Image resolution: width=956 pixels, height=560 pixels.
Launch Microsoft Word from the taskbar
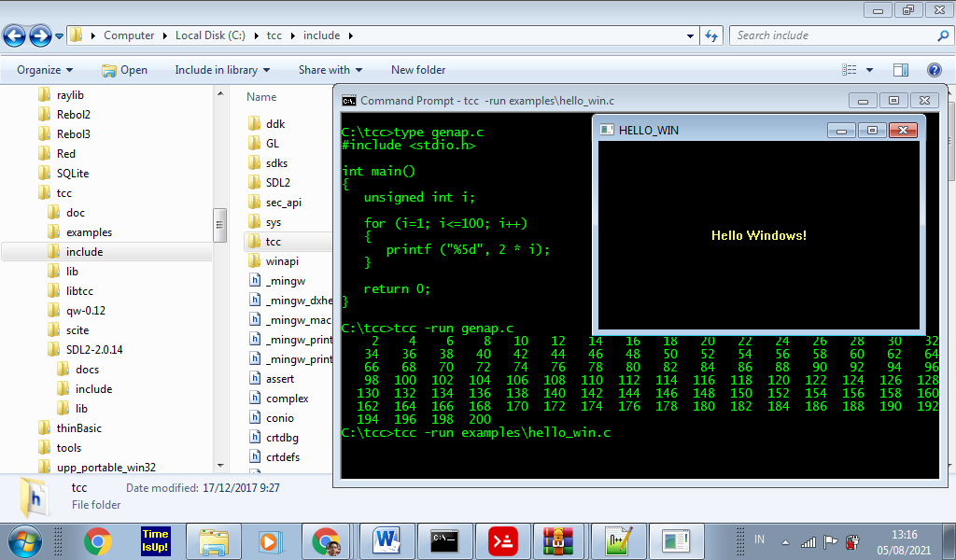(x=385, y=540)
